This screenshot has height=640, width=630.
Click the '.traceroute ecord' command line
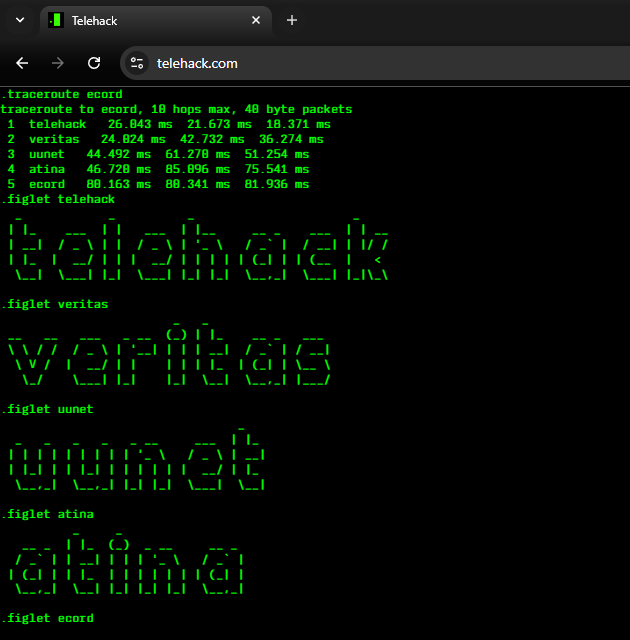[62, 94]
